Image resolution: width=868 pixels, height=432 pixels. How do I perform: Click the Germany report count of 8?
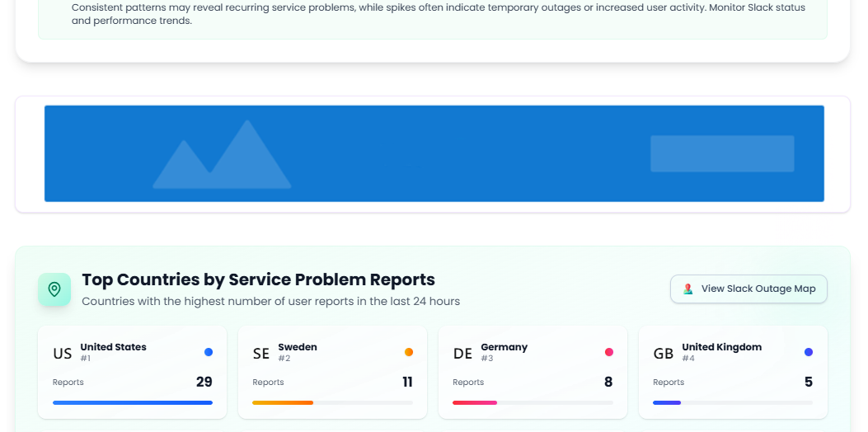click(x=608, y=382)
